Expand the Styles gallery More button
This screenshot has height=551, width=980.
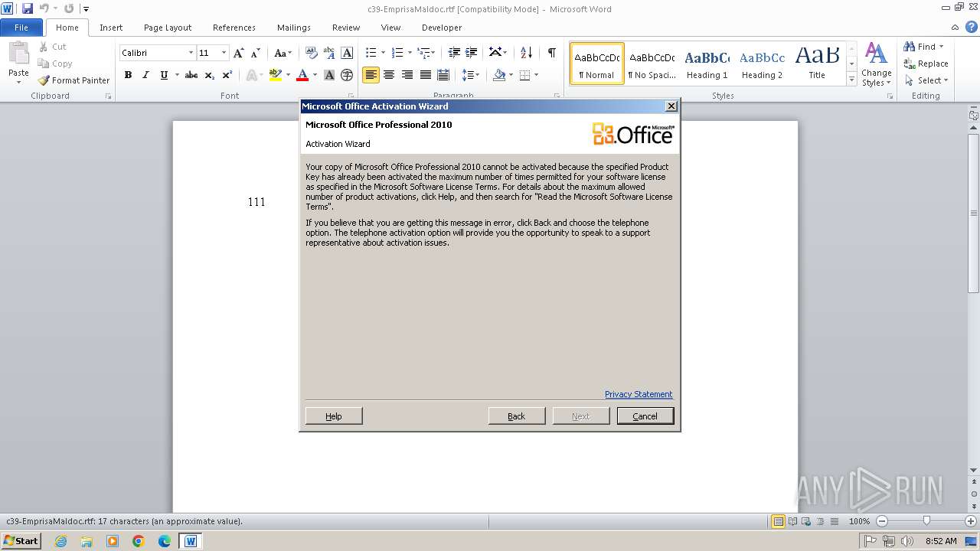[851, 80]
